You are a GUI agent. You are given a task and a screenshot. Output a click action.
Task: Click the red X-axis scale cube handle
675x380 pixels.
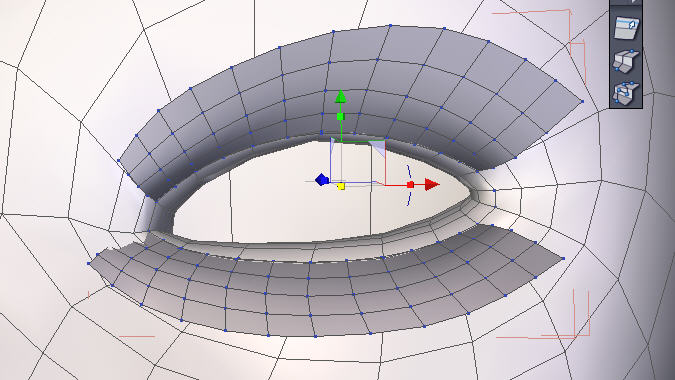coord(410,185)
